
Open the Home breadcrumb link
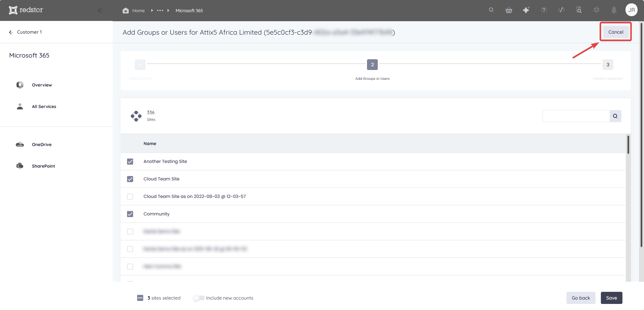138,10
